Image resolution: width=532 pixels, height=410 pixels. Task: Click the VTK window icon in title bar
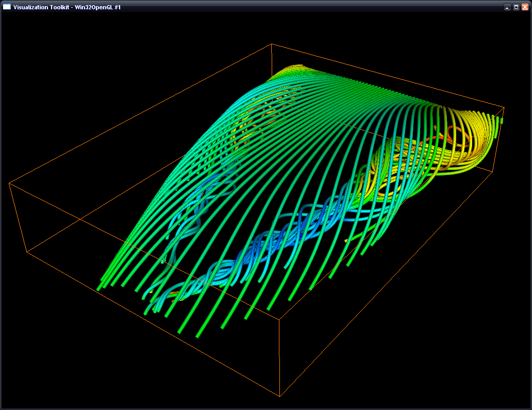pyautogui.click(x=7, y=7)
